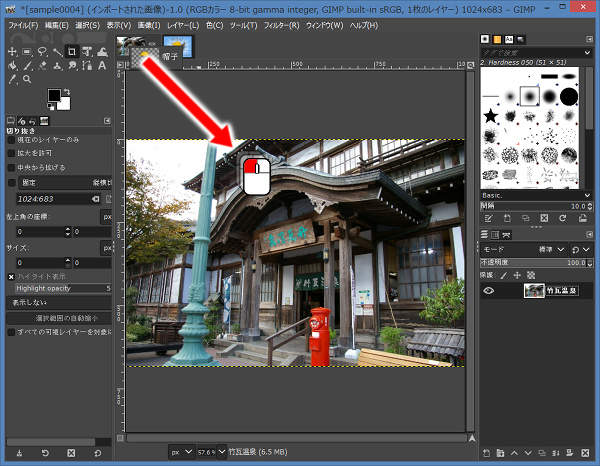Select the Free Select lasso tool
The width and height of the screenshot is (600, 466).
point(42,51)
